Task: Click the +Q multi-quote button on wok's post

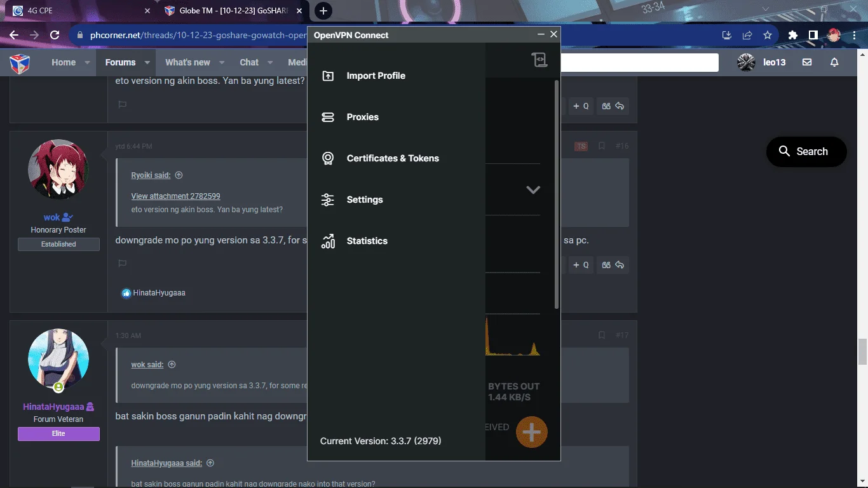Action: point(581,265)
